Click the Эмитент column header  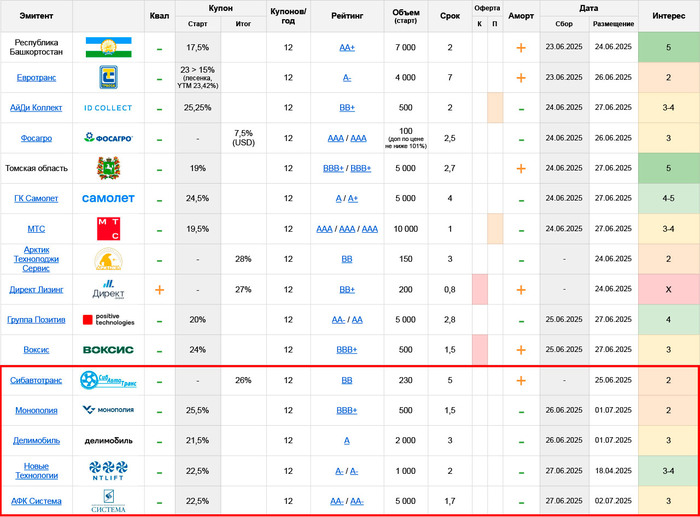[x=36, y=16]
